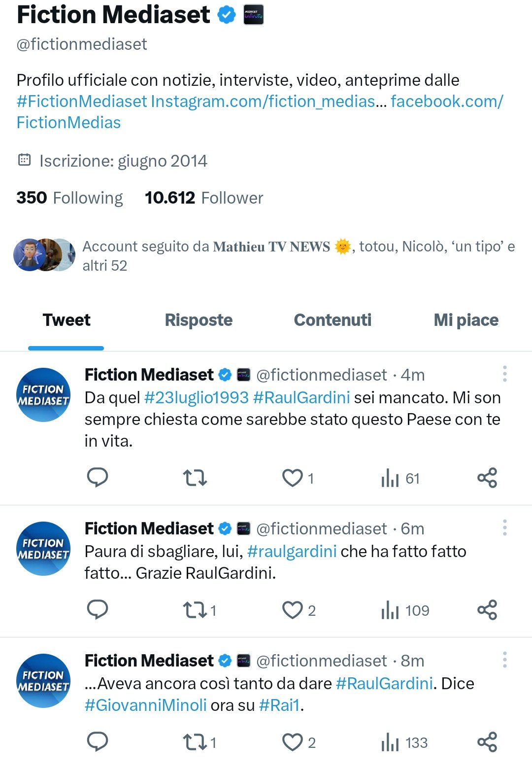This screenshot has width=532, height=773.
Task: Like the 'Paura di sbagliare' tweet
Action: [293, 610]
